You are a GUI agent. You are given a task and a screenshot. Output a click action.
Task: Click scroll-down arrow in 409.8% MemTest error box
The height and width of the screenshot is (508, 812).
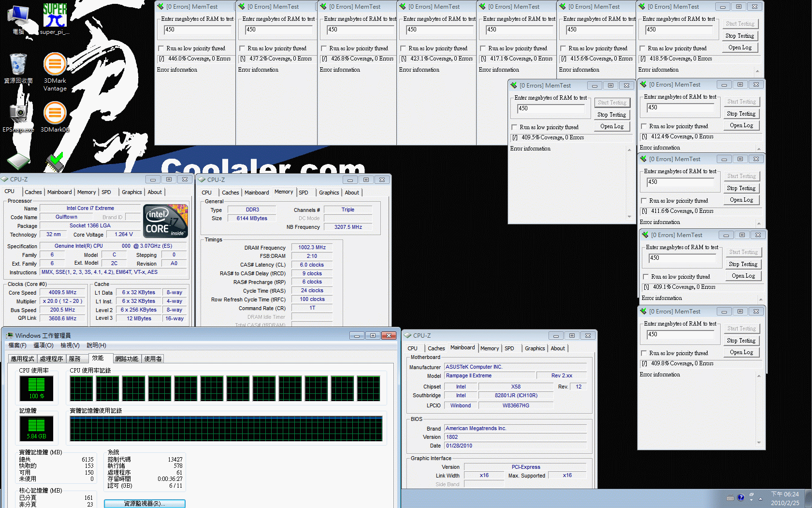pos(759,442)
